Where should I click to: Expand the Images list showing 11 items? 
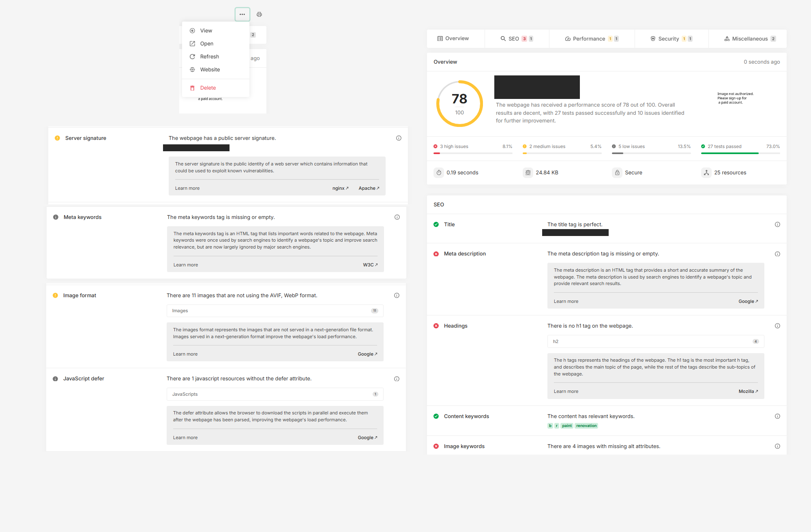click(x=275, y=311)
